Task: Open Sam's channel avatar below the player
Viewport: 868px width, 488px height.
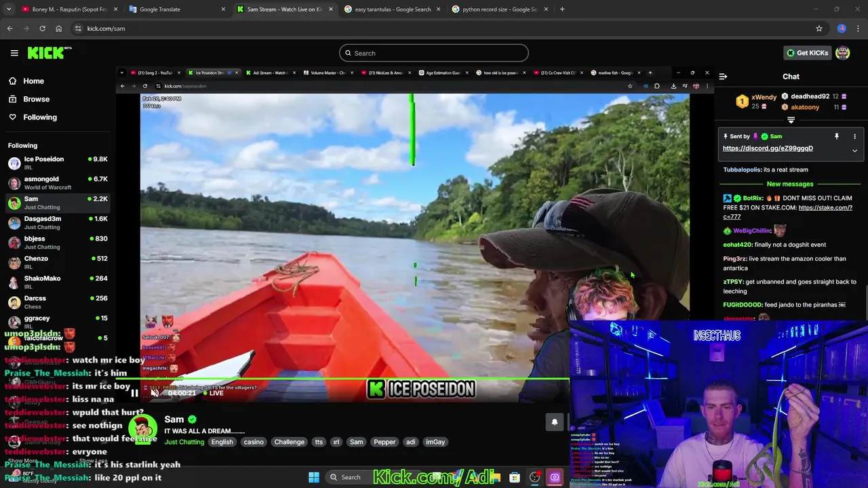Action: [x=142, y=430]
